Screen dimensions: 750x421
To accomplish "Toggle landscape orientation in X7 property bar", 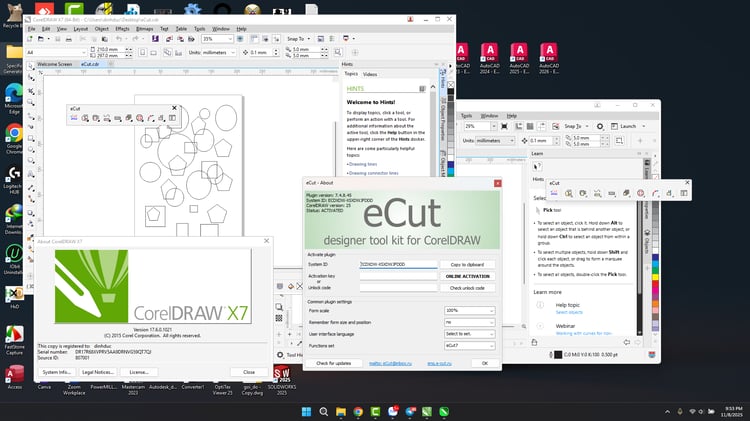I will 154,53.
